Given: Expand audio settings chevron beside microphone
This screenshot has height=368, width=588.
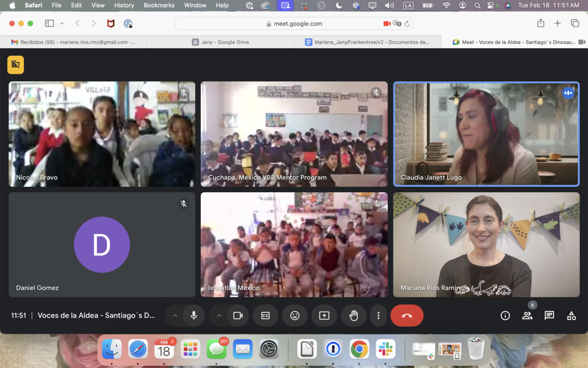Looking at the screenshot, I should pyautogui.click(x=175, y=316).
